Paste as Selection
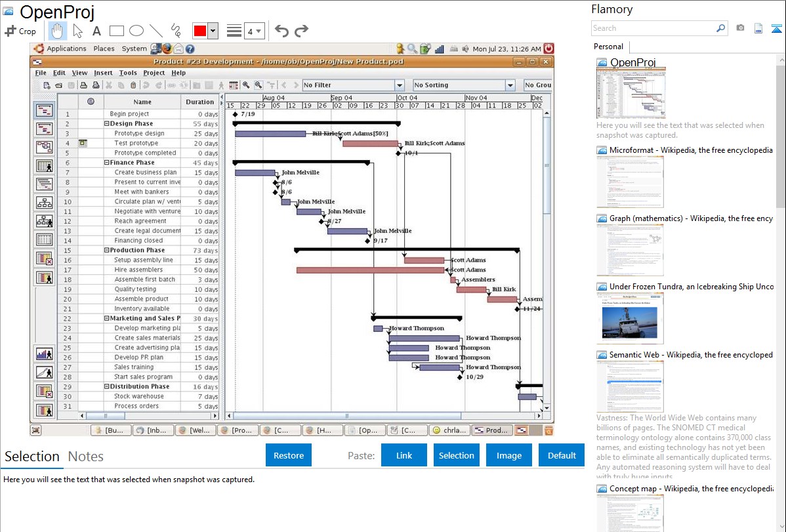 456,455
